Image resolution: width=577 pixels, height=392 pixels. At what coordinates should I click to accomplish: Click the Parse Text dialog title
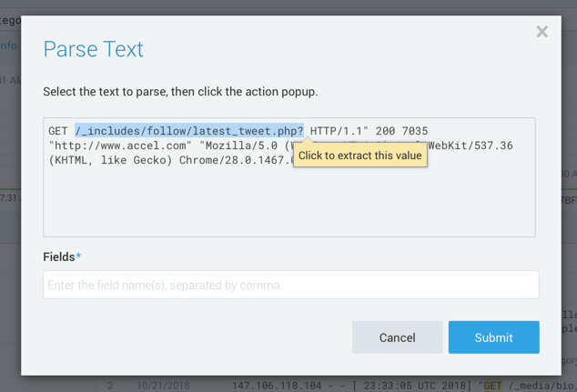pos(94,49)
